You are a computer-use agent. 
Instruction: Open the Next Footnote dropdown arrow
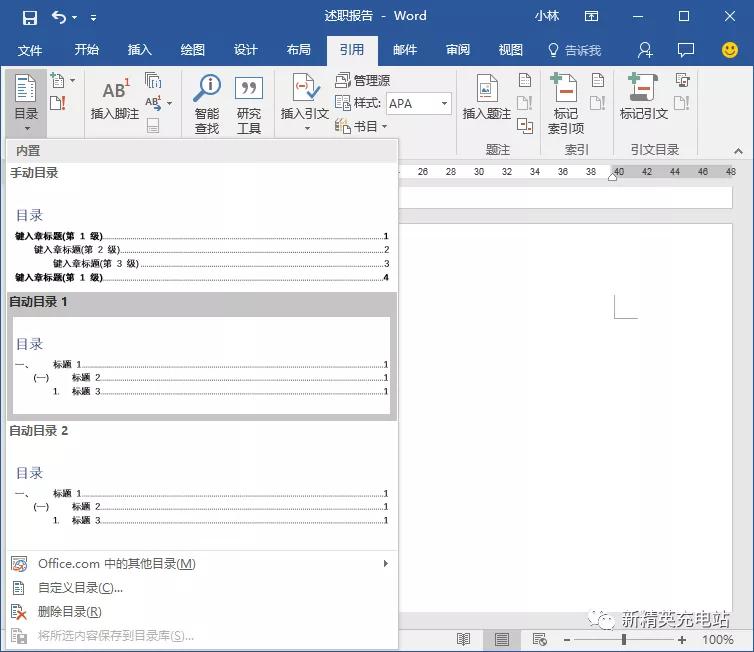[169, 103]
